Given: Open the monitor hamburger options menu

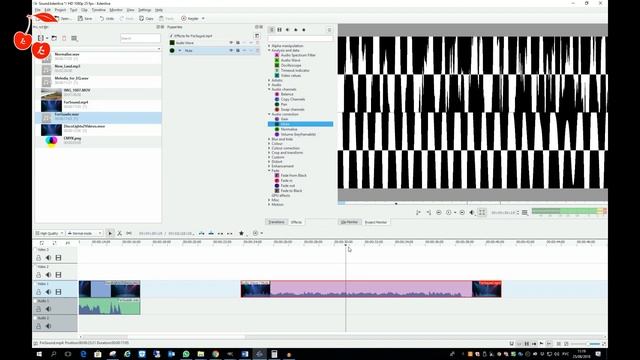Looking at the screenshot, I should pos(525,213).
